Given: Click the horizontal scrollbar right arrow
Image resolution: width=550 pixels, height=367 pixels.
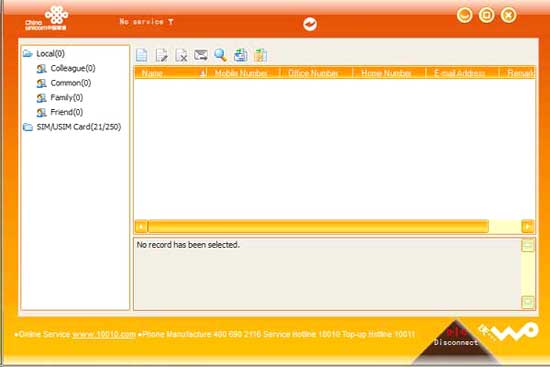Looking at the screenshot, I should tap(528, 227).
